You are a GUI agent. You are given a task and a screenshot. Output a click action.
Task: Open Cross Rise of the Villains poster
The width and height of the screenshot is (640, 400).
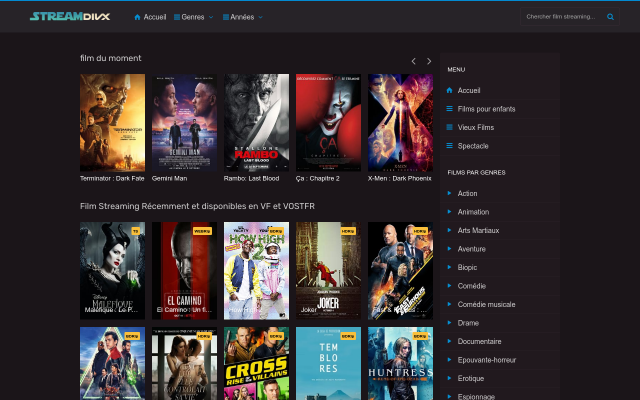pos(256,363)
